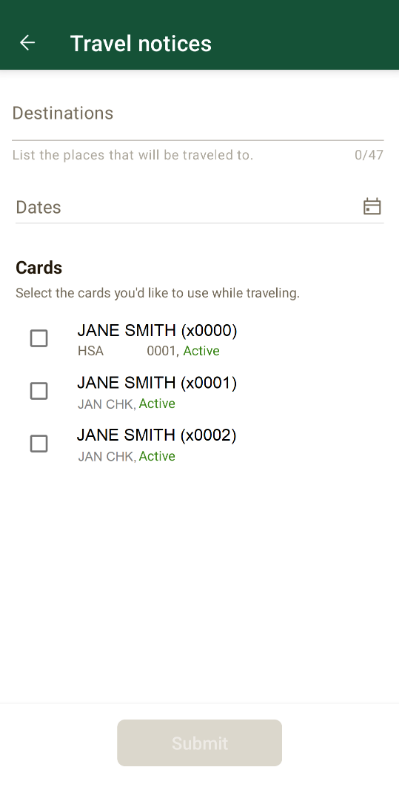Click Active status under card x0002
Screen dimensions: 399x810
tap(157, 457)
